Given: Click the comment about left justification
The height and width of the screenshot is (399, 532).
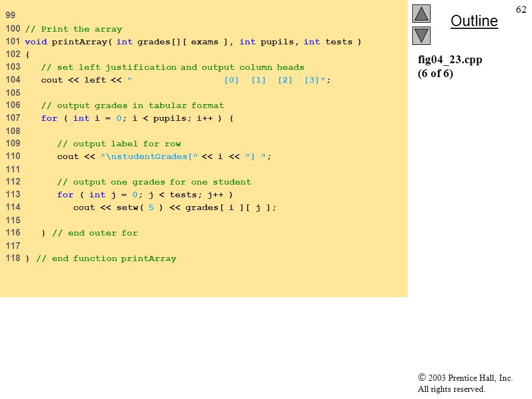Looking at the screenshot, I should click(x=172, y=67).
